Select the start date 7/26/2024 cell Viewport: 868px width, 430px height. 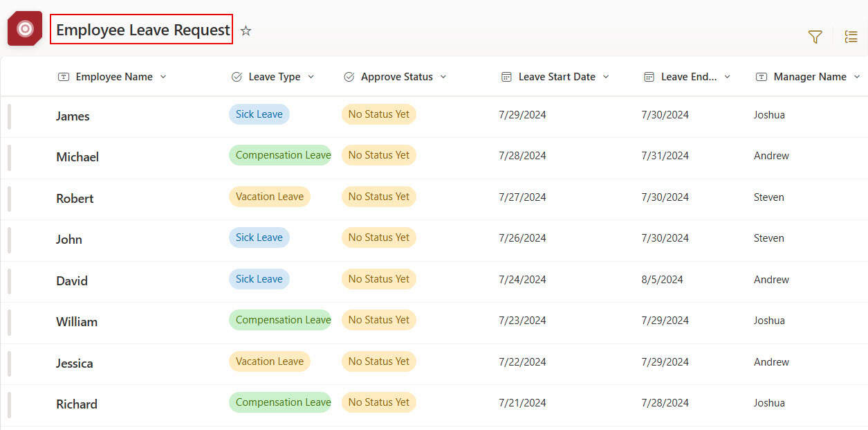(x=522, y=238)
